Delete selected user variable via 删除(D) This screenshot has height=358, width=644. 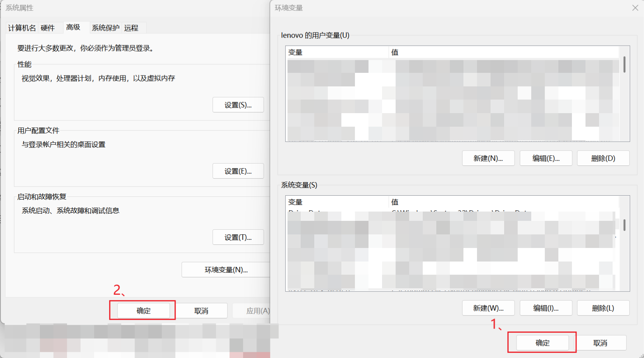point(603,158)
